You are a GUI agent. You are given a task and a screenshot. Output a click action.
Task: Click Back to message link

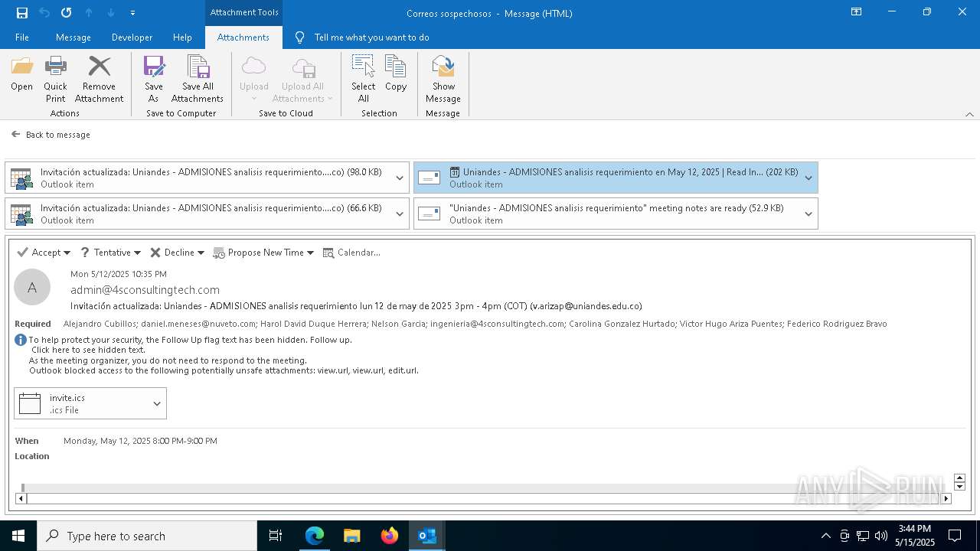[51, 135]
